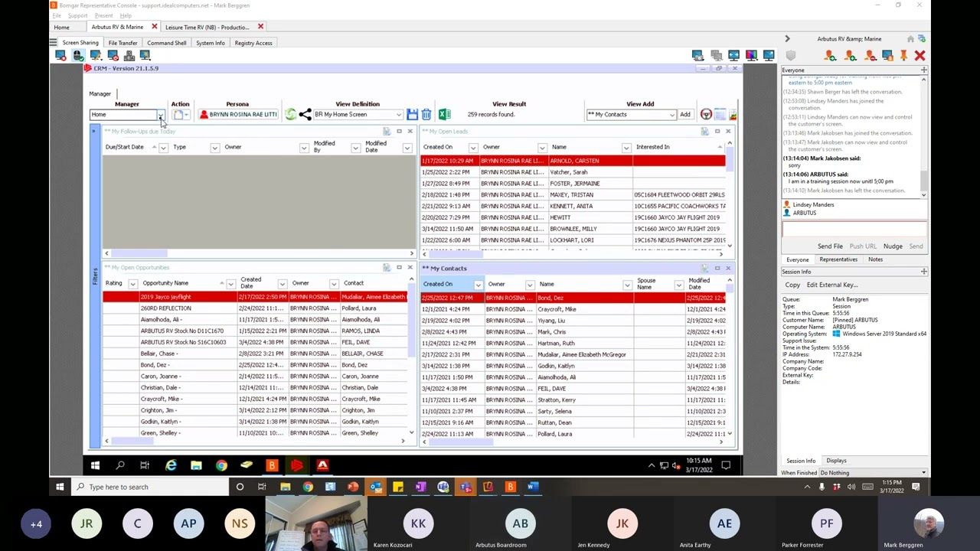This screenshot has width=980, height=551.
Task: Click BRYNN ROSINA RAE LITTI persona button
Action: click(x=238, y=115)
